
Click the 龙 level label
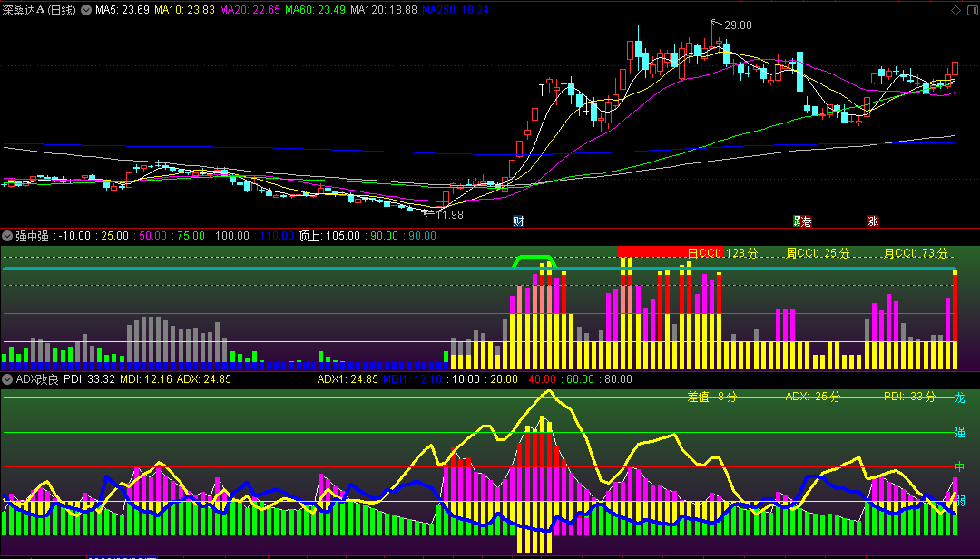coord(959,397)
